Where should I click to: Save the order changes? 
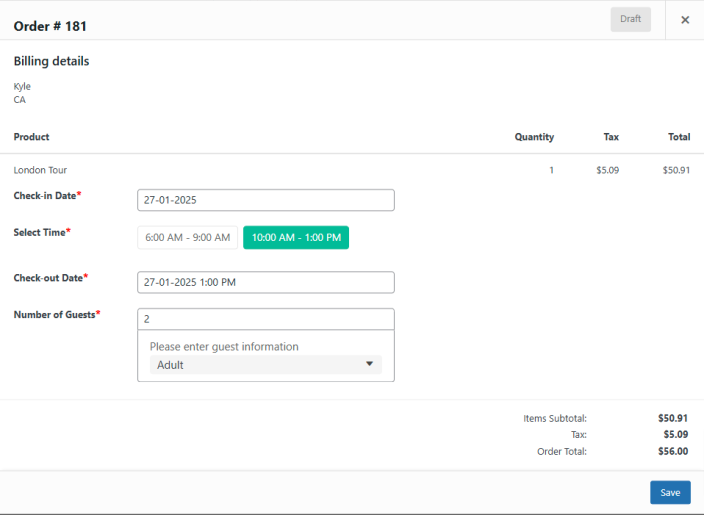(x=670, y=492)
